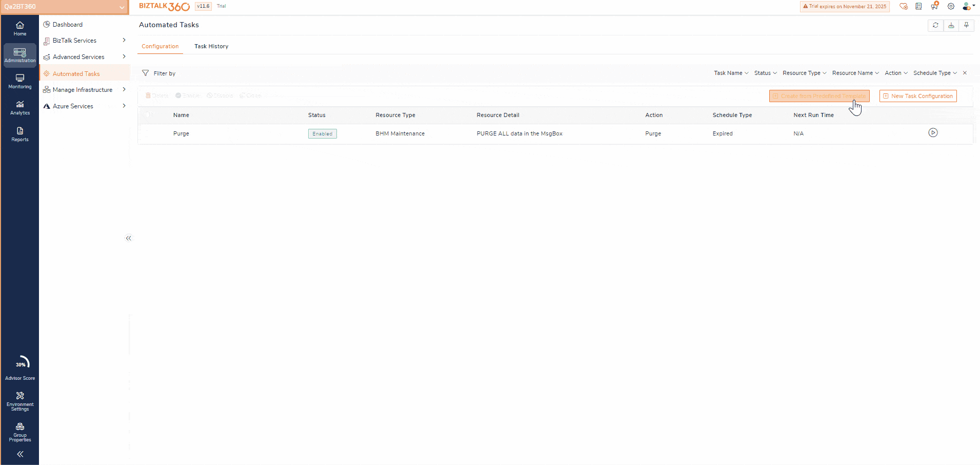The height and width of the screenshot is (465, 980).
Task: Click the pin icon at top right
Action: click(x=966, y=25)
